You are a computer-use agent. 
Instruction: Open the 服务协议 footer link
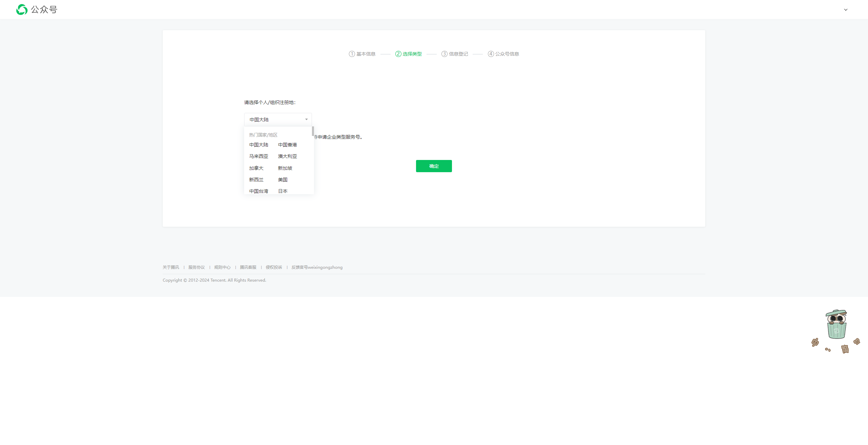click(x=196, y=267)
